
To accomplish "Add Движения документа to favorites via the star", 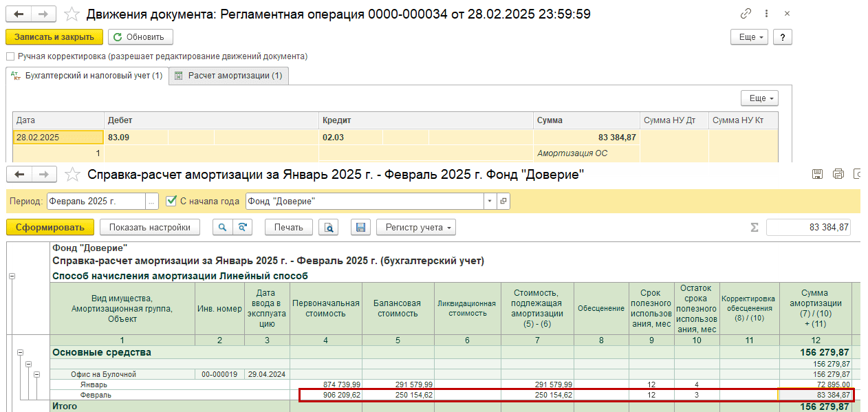I will click(70, 14).
